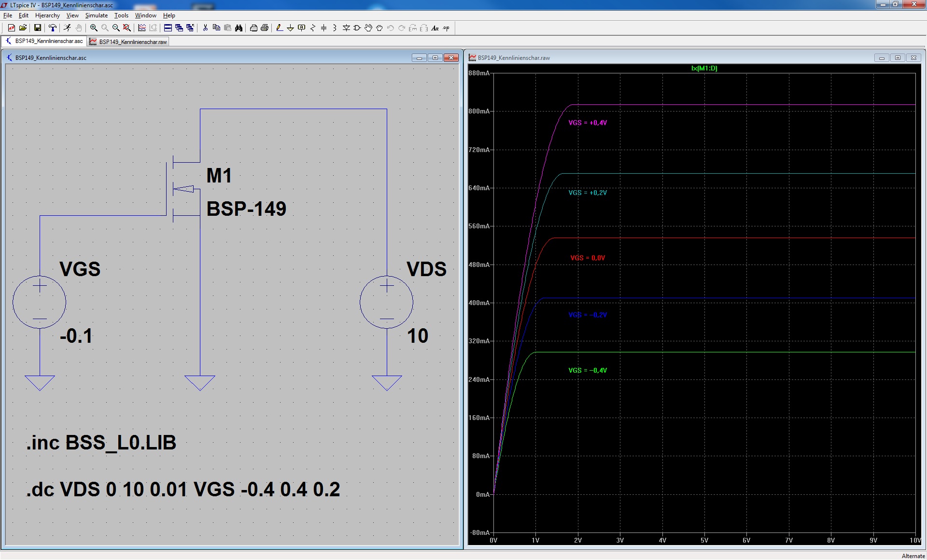
Task: Click the SPICE directive '.op' icon
Action: coord(446,28)
